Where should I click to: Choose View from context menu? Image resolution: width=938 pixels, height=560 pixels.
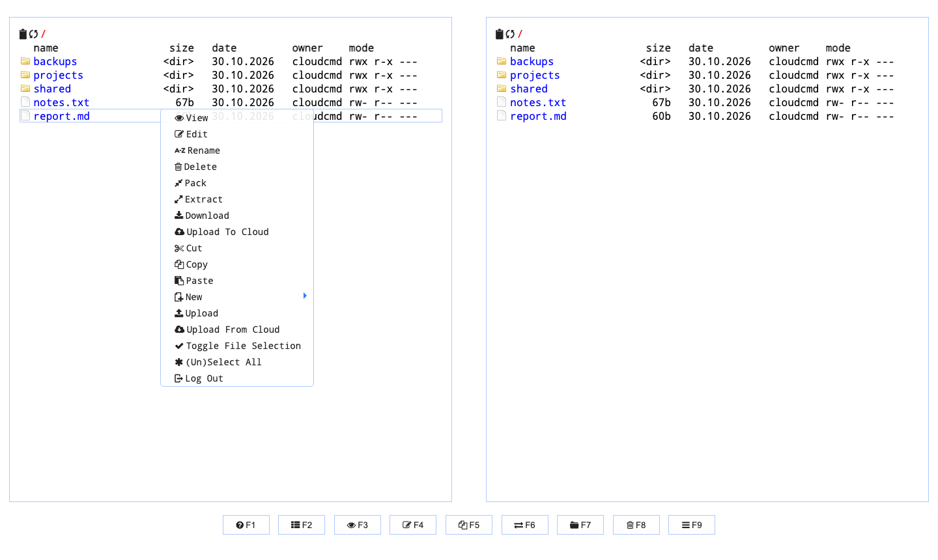tap(237, 118)
